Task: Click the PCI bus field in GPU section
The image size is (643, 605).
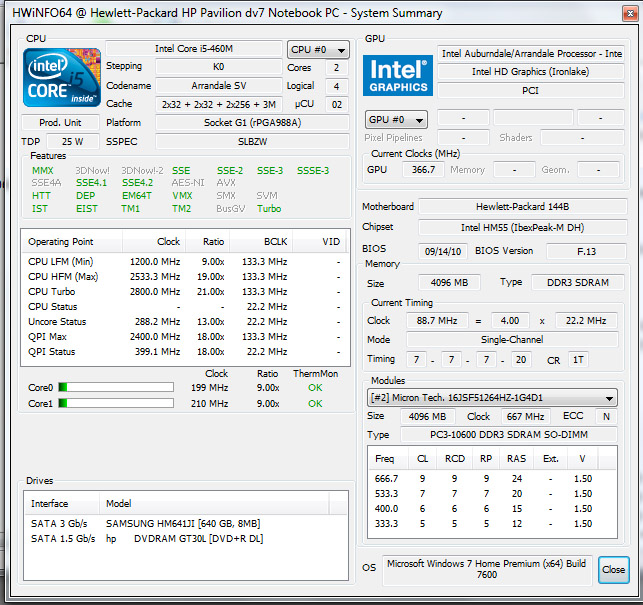Action: (x=531, y=91)
